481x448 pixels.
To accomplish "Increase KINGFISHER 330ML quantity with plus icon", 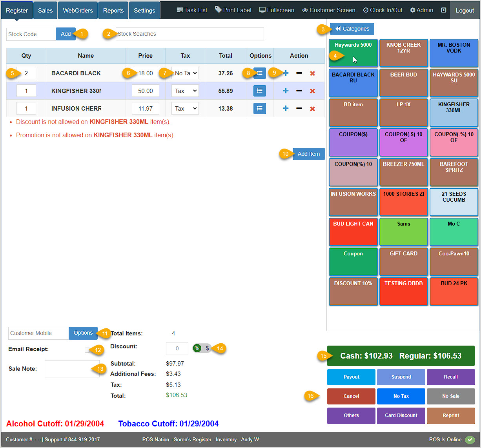I will [x=285, y=91].
